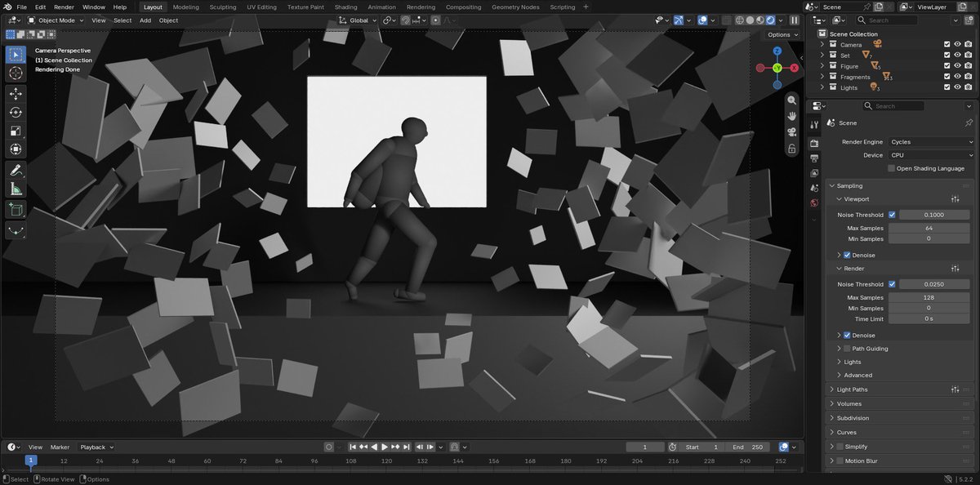Uncheck Render Denoise checkbox

tap(847, 335)
